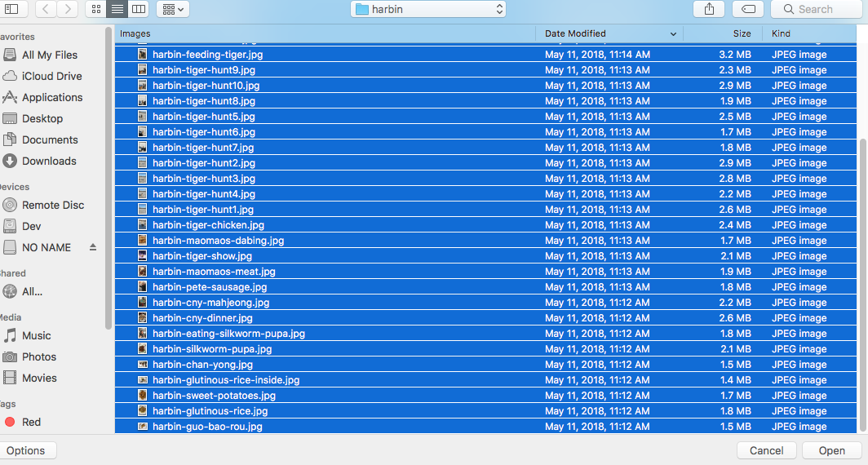Select Photos under Media
The width and height of the screenshot is (868, 465).
39,356
